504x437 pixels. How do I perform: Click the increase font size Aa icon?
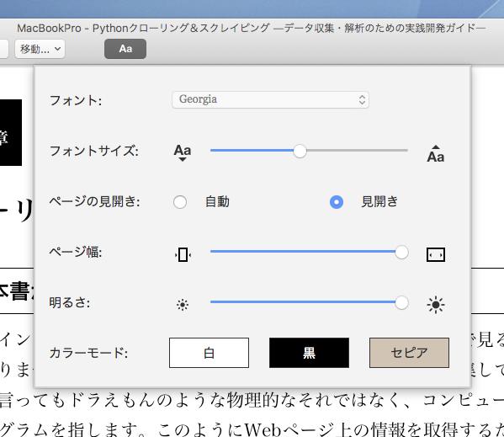[x=436, y=153]
